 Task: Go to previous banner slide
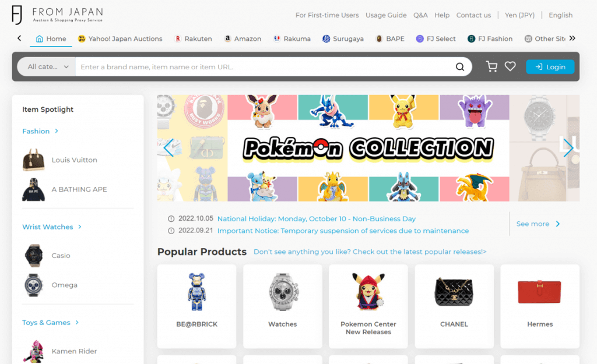[x=168, y=147]
